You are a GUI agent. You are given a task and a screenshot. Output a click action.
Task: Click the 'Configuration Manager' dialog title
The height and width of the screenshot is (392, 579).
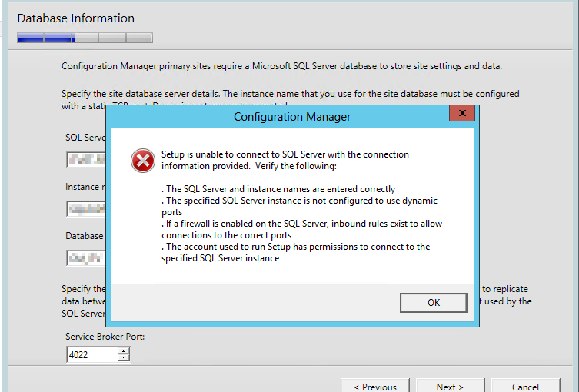[x=292, y=117]
